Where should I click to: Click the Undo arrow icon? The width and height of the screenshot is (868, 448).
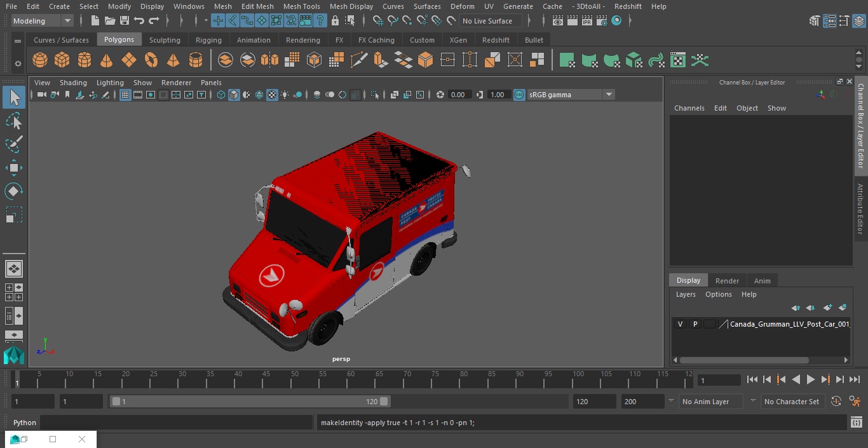pyautogui.click(x=139, y=21)
